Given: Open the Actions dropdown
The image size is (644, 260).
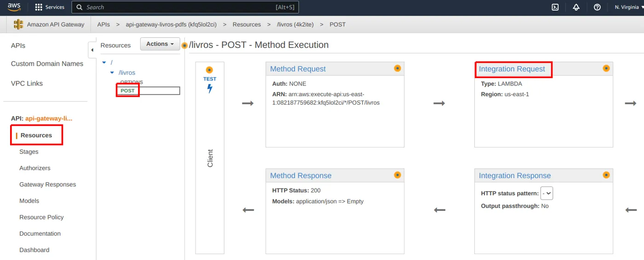Looking at the screenshot, I should click(x=160, y=44).
